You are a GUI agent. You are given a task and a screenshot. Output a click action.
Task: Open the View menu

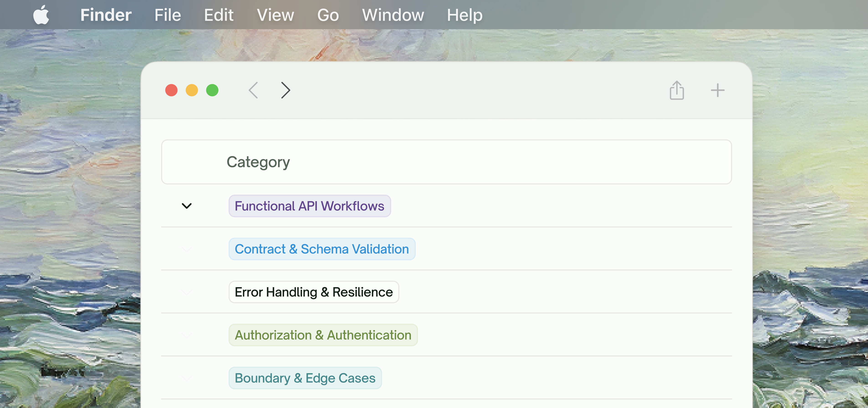point(275,15)
